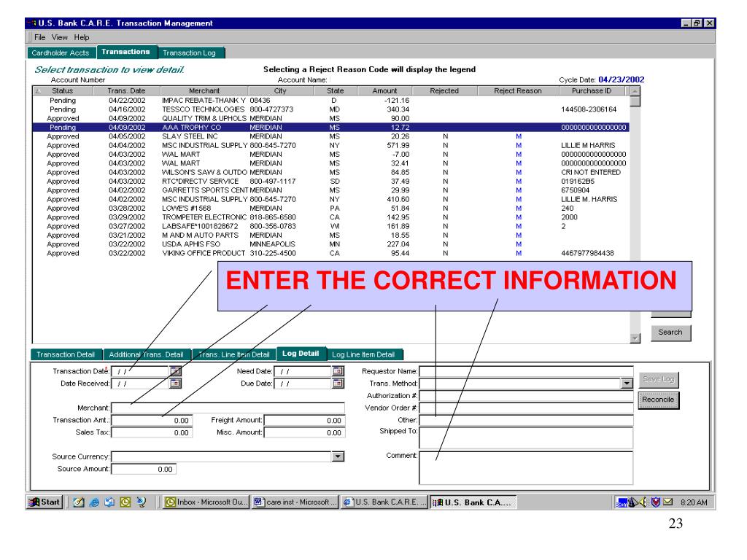Click the Merchant text field
This screenshot has height=560, width=747.
pos(228,408)
